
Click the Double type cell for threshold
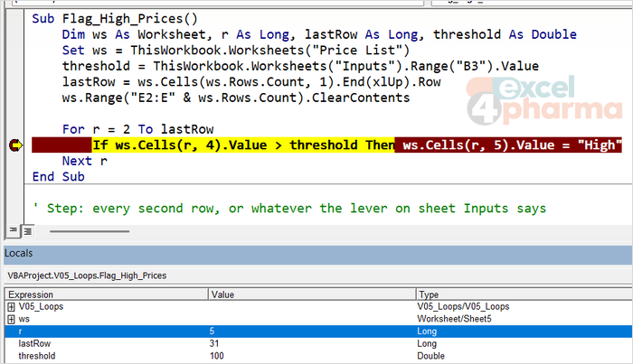coord(430,356)
